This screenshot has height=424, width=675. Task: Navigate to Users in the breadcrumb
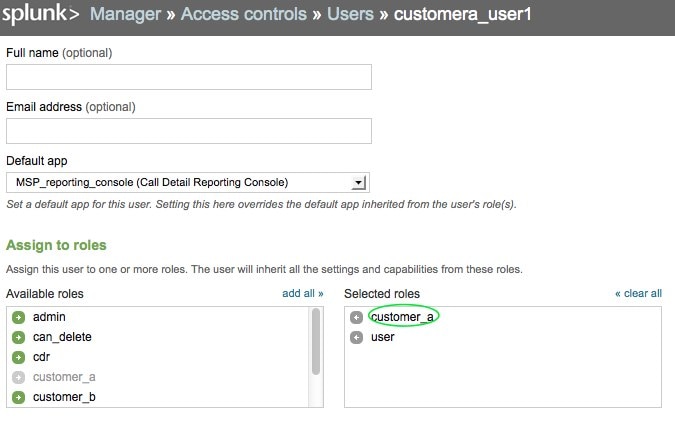351,16
